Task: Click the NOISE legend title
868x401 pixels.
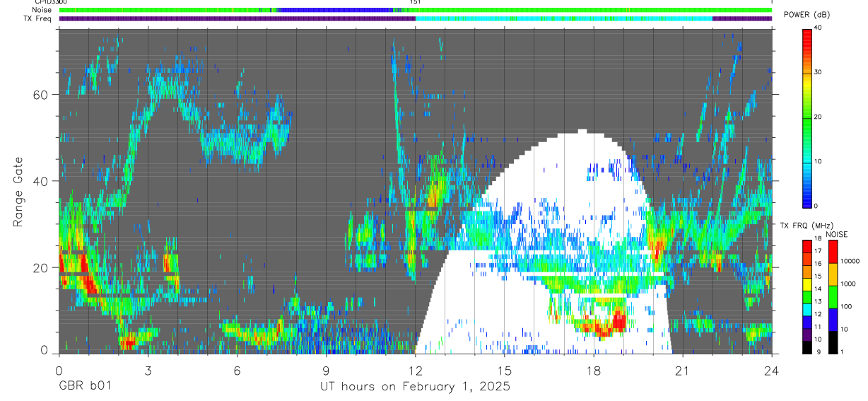Action: click(836, 234)
